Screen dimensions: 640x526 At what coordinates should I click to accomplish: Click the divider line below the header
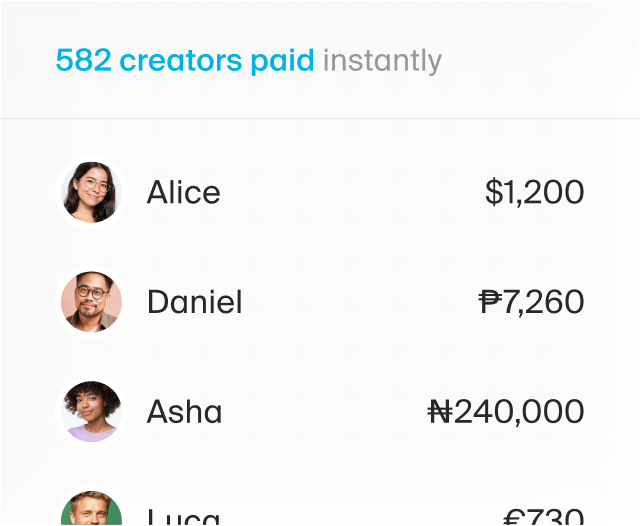tap(320, 118)
